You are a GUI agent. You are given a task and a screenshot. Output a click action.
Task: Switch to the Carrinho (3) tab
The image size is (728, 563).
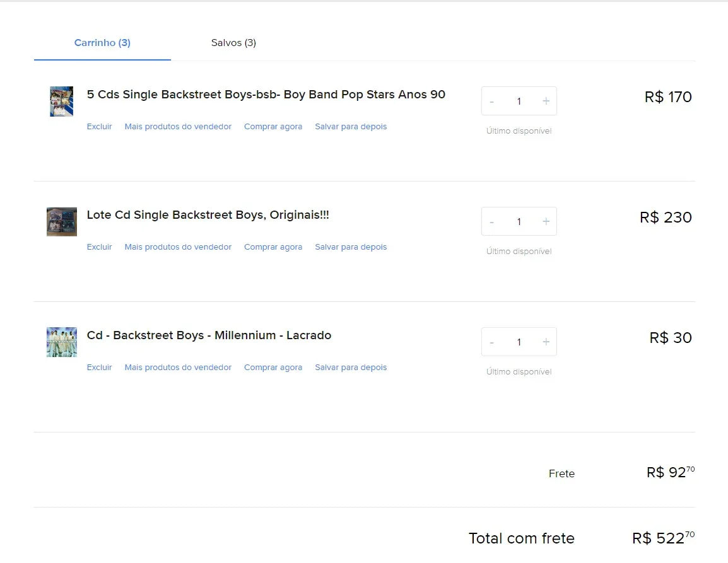[x=102, y=43]
